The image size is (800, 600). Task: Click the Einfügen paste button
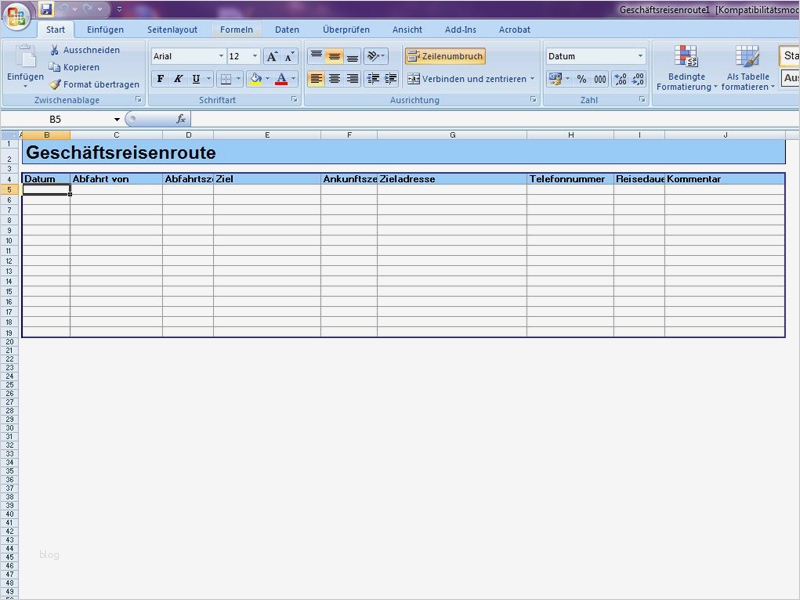[x=24, y=60]
